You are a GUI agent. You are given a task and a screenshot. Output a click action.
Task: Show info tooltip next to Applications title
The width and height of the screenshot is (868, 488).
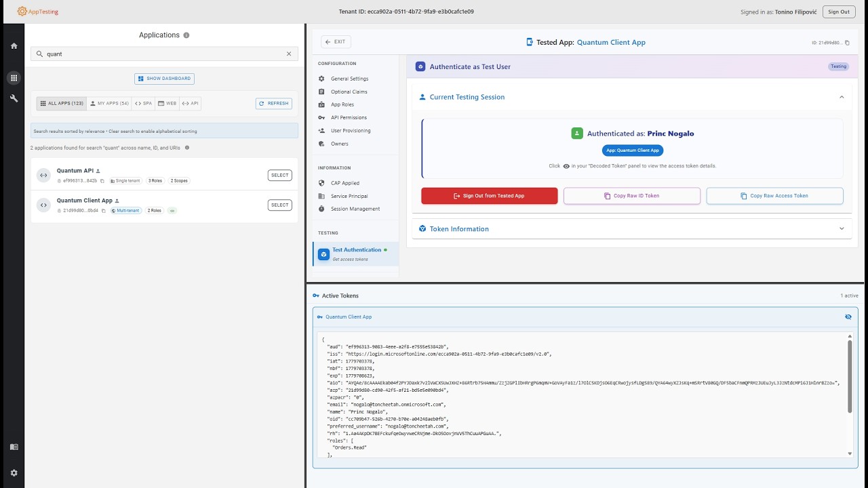pyautogui.click(x=186, y=35)
